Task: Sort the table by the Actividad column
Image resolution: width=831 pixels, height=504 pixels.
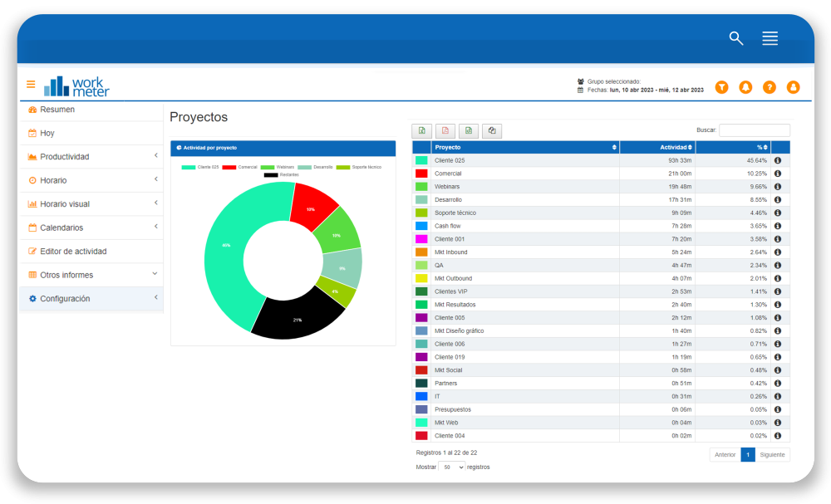Action: point(662,147)
